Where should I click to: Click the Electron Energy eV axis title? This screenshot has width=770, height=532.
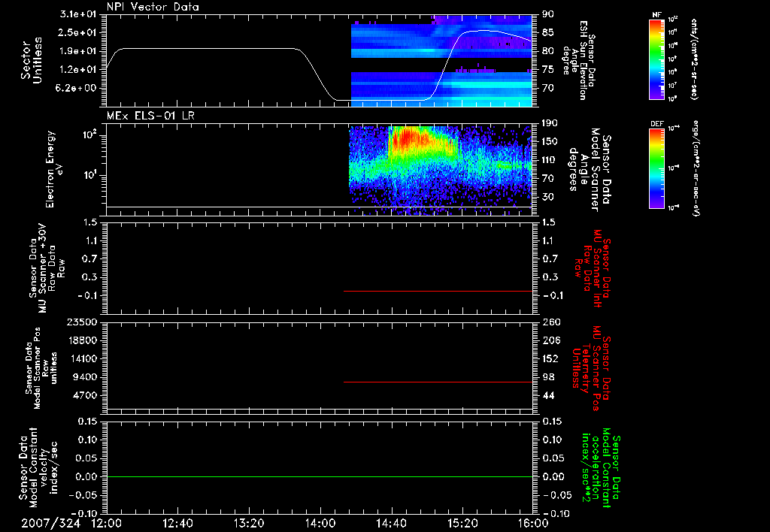(x=54, y=169)
